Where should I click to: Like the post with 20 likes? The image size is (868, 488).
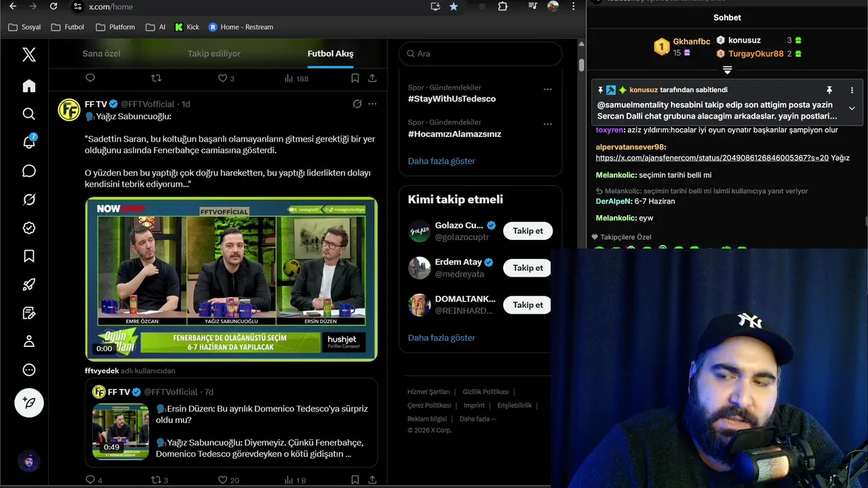(228, 480)
